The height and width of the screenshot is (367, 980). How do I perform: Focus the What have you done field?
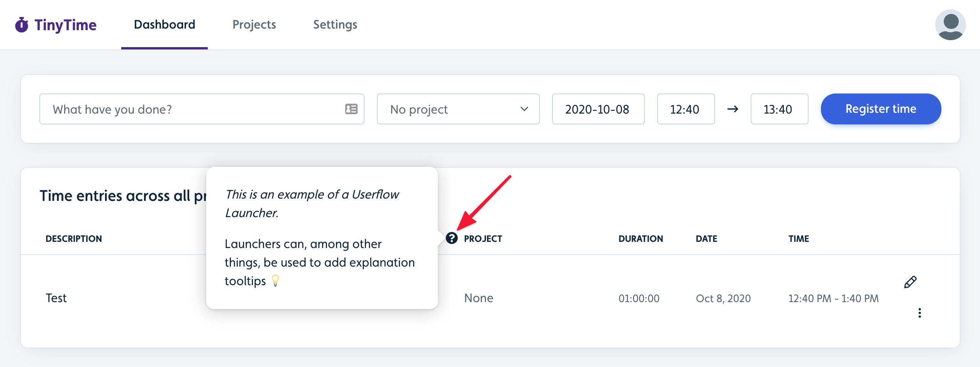[202, 109]
